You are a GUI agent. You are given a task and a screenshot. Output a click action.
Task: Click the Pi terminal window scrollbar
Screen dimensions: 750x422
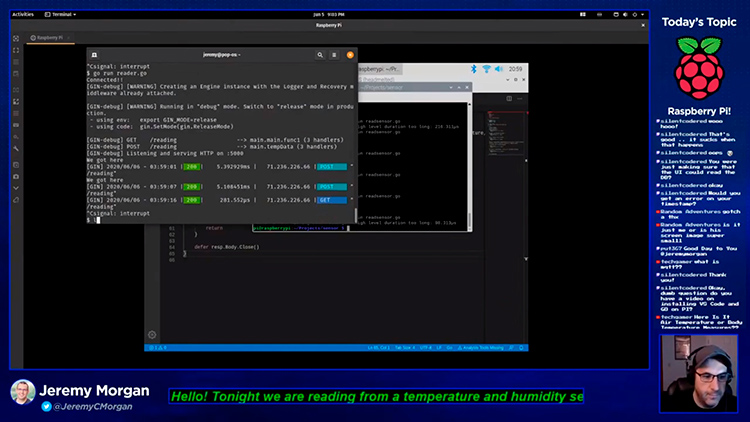[469, 165]
